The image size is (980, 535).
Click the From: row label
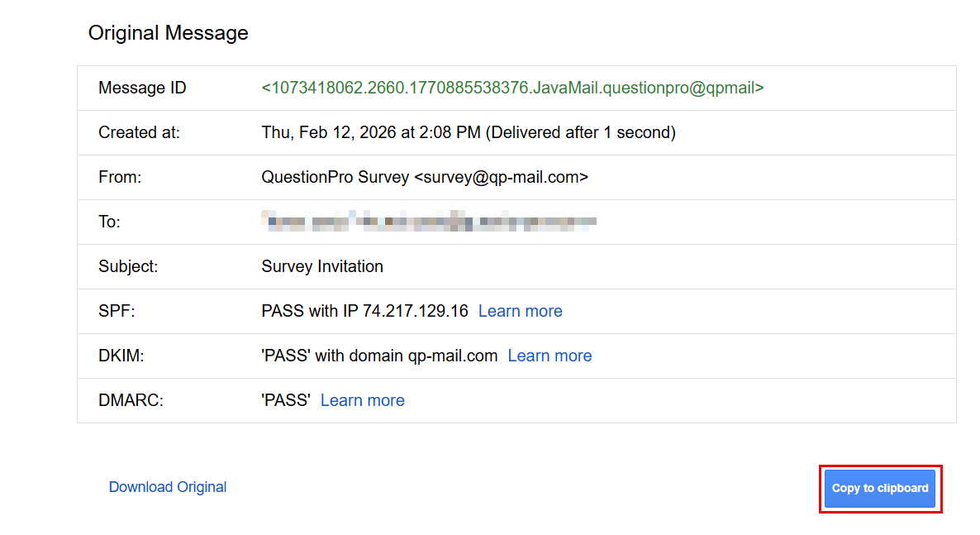pyautogui.click(x=120, y=177)
